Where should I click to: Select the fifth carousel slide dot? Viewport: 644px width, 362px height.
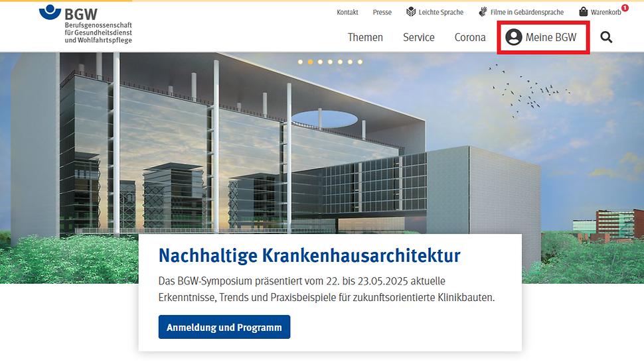click(340, 62)
